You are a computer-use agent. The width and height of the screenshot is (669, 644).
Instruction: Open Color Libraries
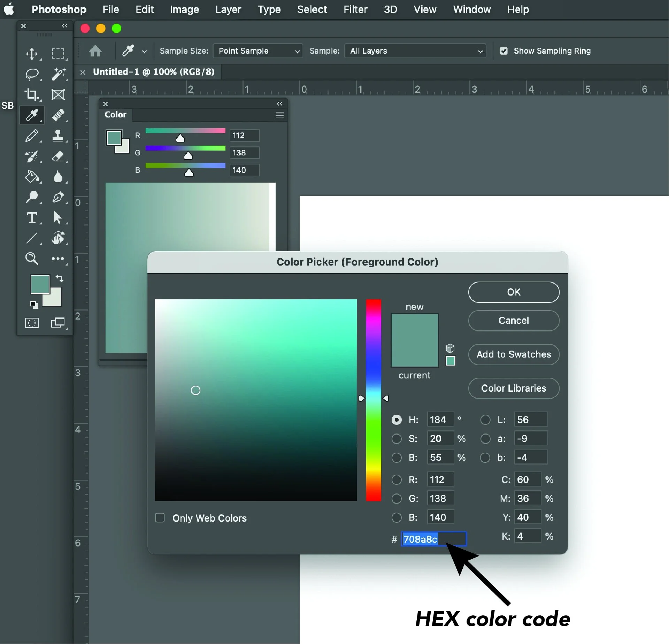pyautogui.click(x=514, y=388)
